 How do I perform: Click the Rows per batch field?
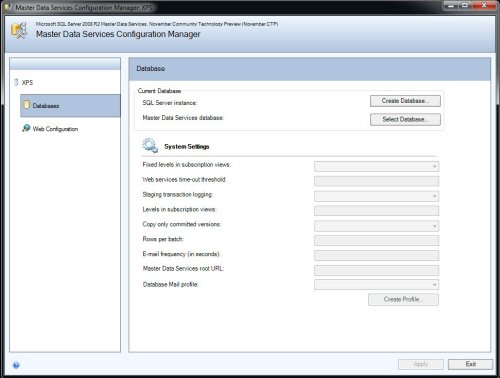coord(376,240)
